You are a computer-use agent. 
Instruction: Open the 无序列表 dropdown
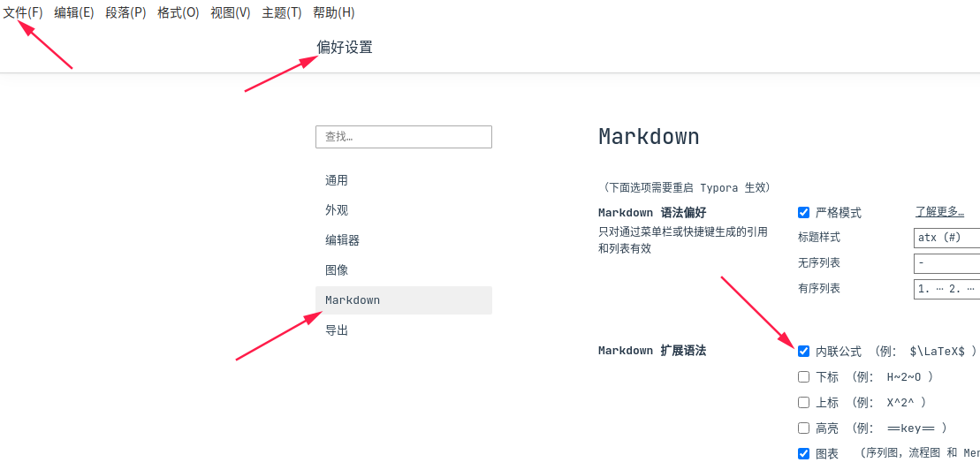946,263
